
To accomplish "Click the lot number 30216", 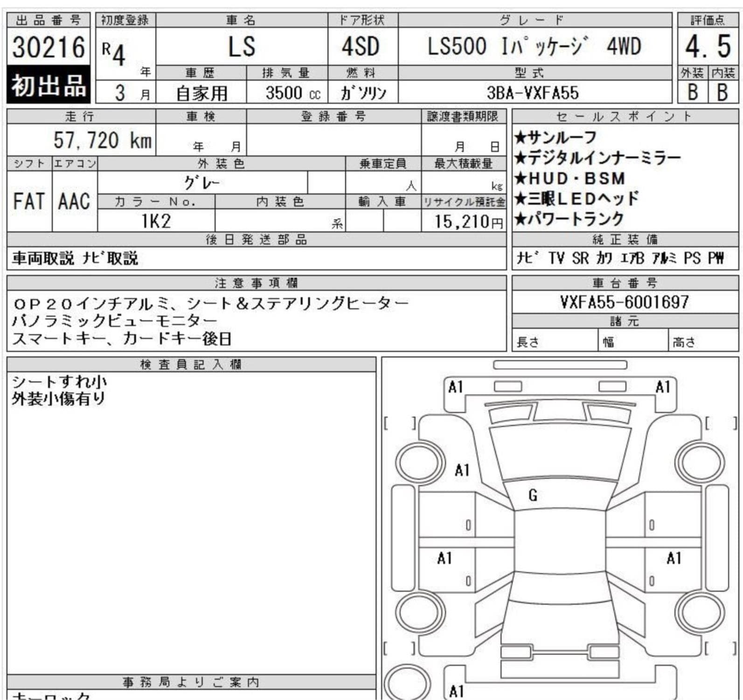I will 49,47.
